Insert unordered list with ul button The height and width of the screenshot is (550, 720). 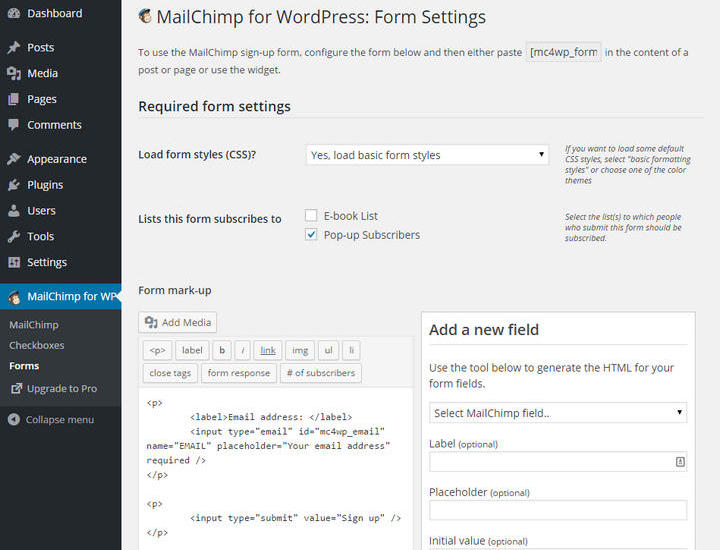(x=328, y=350)
